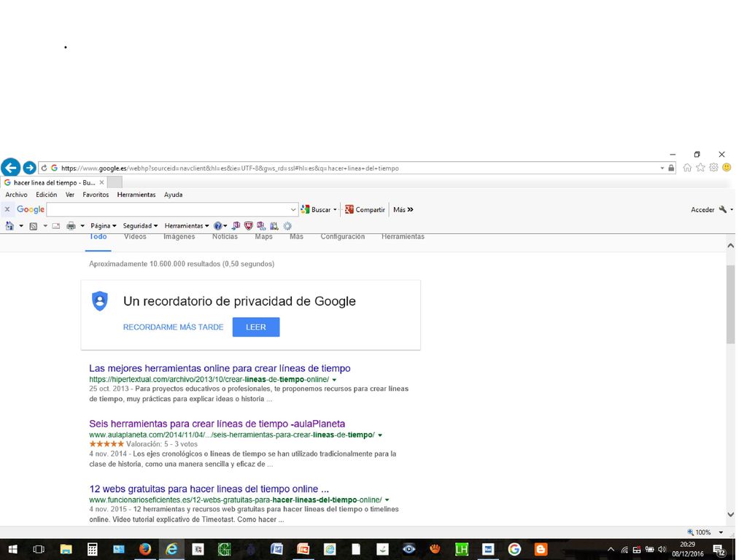Click the RSS feeds icon in command bar
The height and width of the screenshot is (560, 747).
pos(34,226)
